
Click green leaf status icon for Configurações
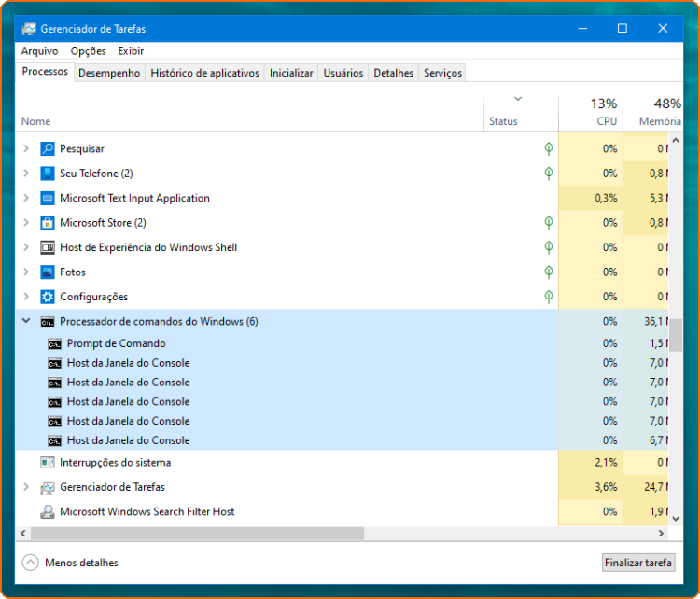[x=549, y=297]
